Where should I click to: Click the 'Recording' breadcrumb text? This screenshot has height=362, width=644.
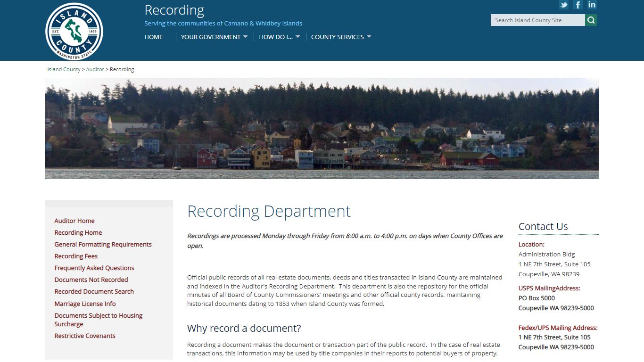[x=122, y=69]
